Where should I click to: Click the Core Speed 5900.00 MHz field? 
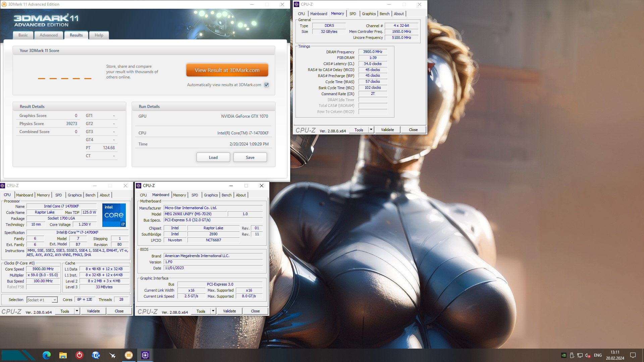pos(43,269)
